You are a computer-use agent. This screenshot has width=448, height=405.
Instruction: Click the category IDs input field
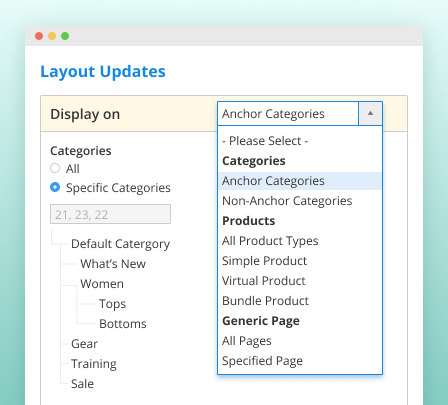pos(110,214)
